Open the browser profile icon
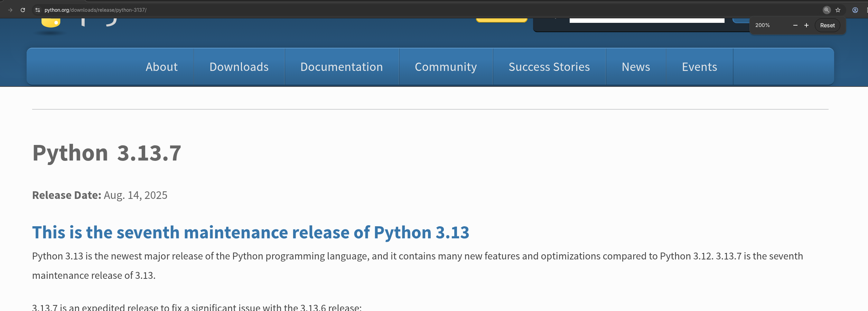868x311 pixels. coord(855,10)
